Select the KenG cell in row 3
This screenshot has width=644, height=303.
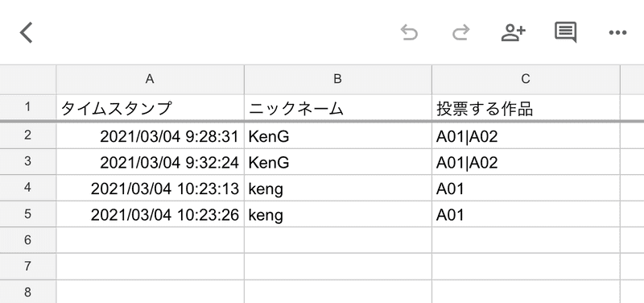(x=337, y=162)
